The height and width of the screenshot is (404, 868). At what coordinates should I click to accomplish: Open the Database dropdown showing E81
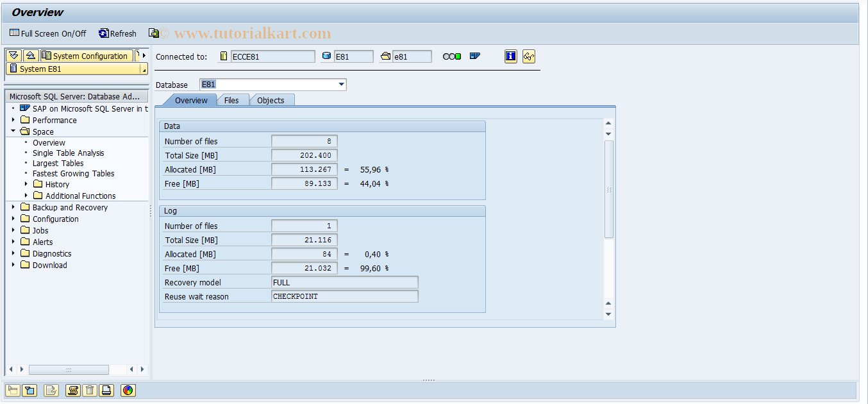[x=340, y=84]
